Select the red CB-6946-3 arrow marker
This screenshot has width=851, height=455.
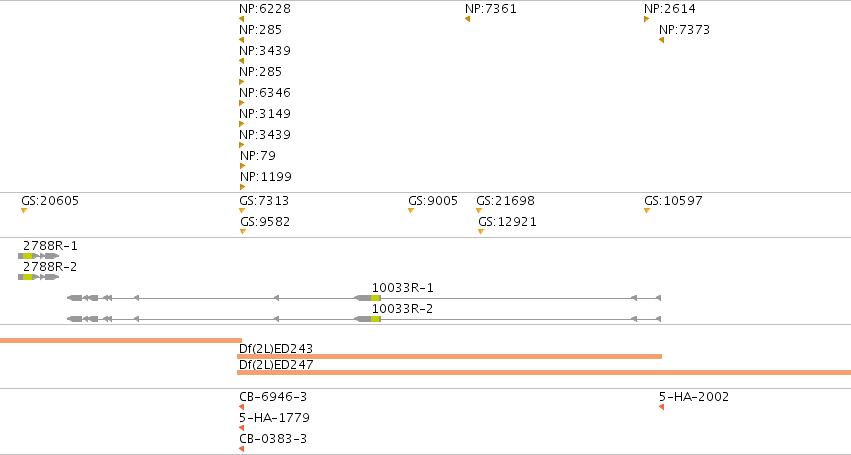point(242,407)
